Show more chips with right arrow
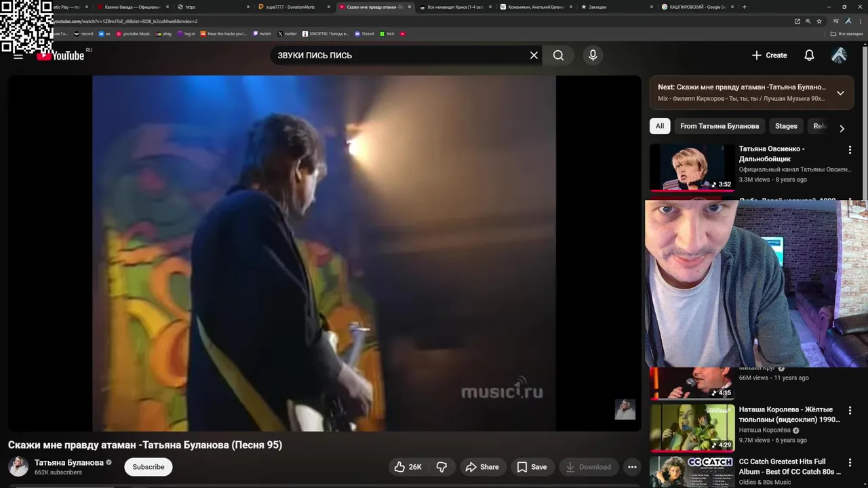 [842, 128]
